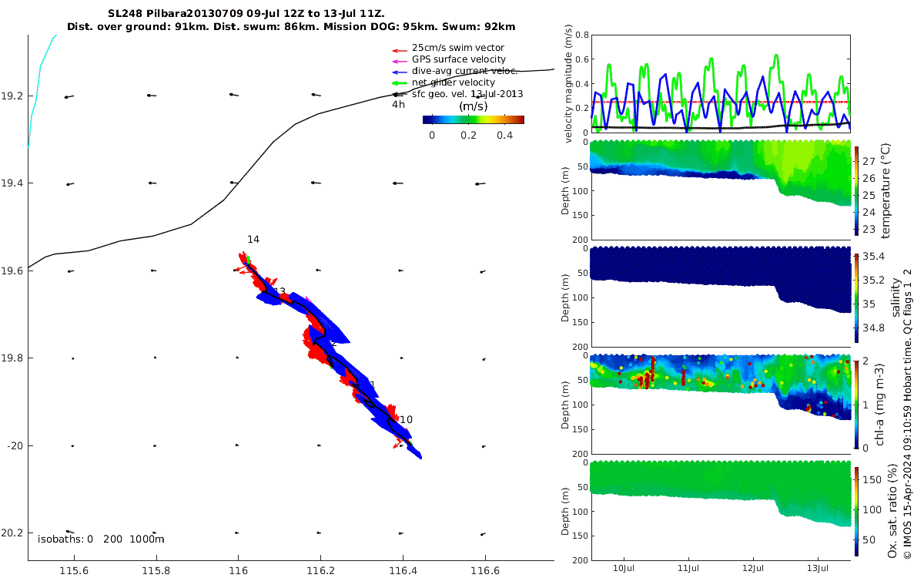Click the 115.6 longitude tick label
This screenshot has width=924, height=578.
[x=74, y=570]
